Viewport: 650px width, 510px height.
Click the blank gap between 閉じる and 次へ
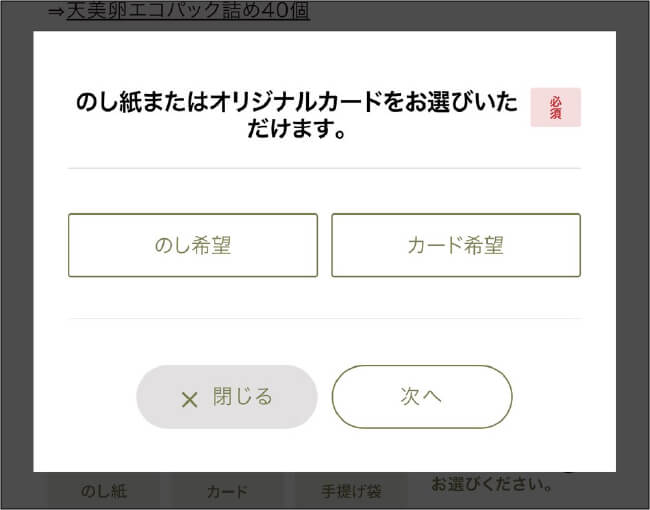point(325,397)
